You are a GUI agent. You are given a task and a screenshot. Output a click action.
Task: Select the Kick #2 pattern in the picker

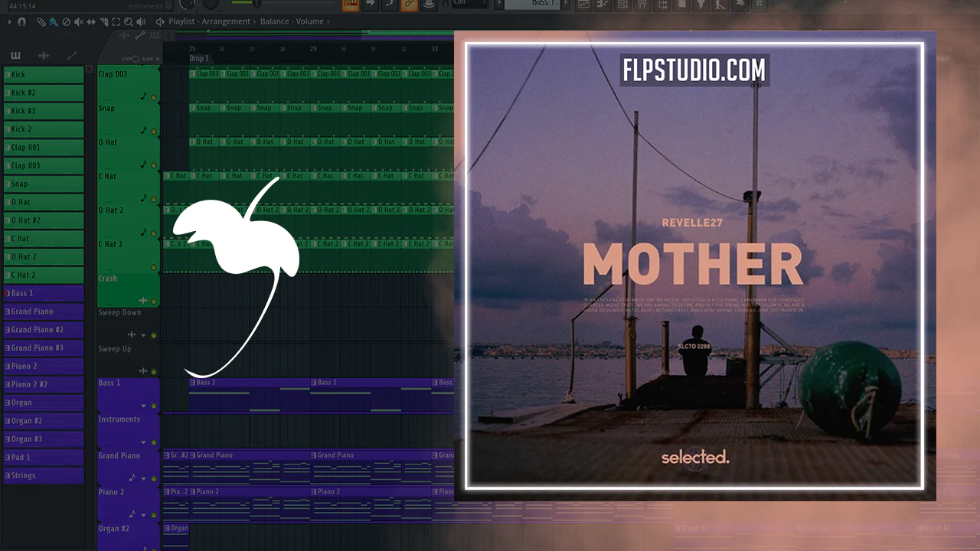pyautogui.click(x=44, y=93)
